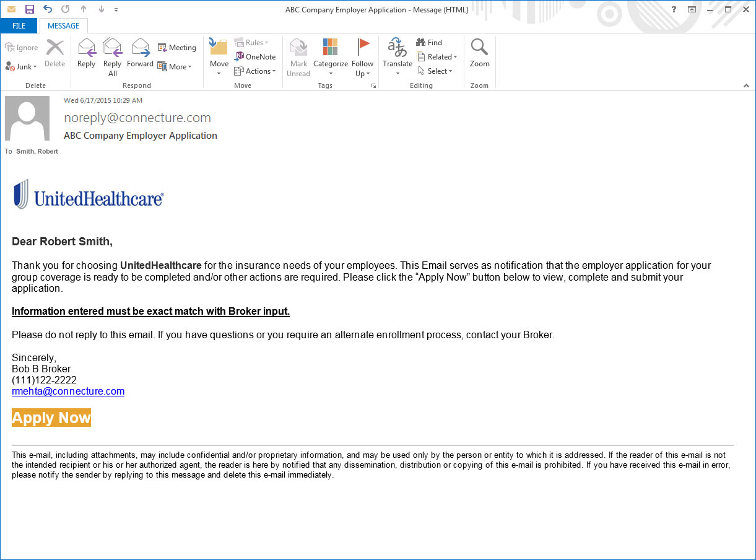Open Ribbon Display Options
756x560 pixels.
coord(692,9)
